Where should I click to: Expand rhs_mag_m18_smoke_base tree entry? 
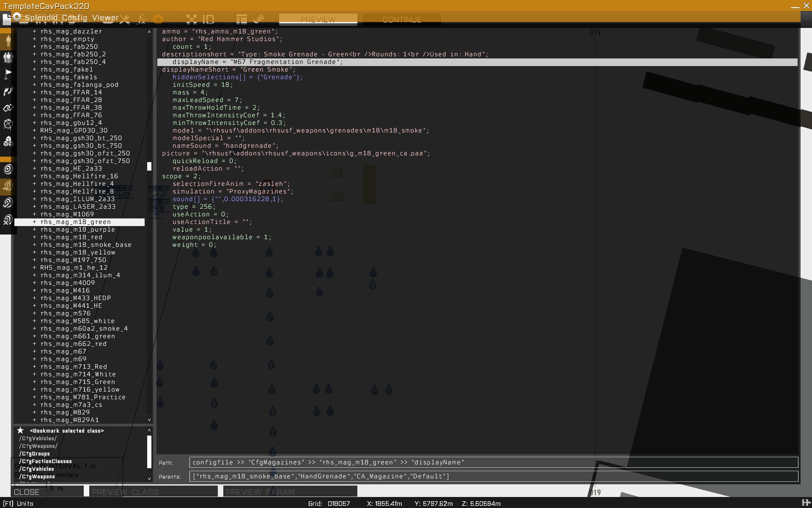click(35, 245)
